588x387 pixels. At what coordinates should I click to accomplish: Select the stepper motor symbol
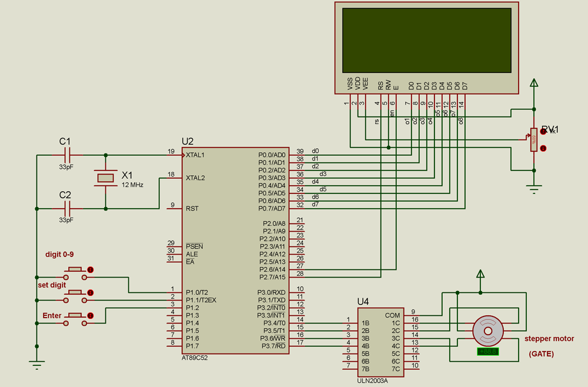(x=488, y=331)
